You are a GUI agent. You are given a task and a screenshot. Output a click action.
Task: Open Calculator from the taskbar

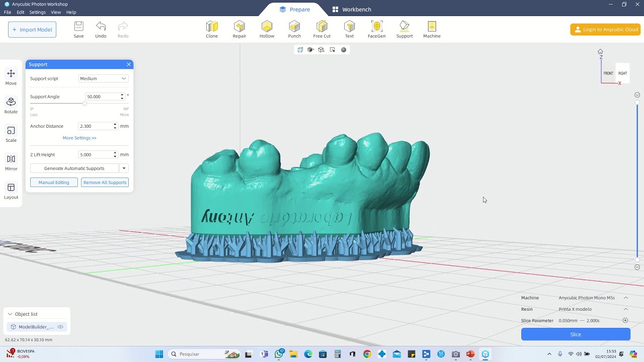click(x=338, y=354)
